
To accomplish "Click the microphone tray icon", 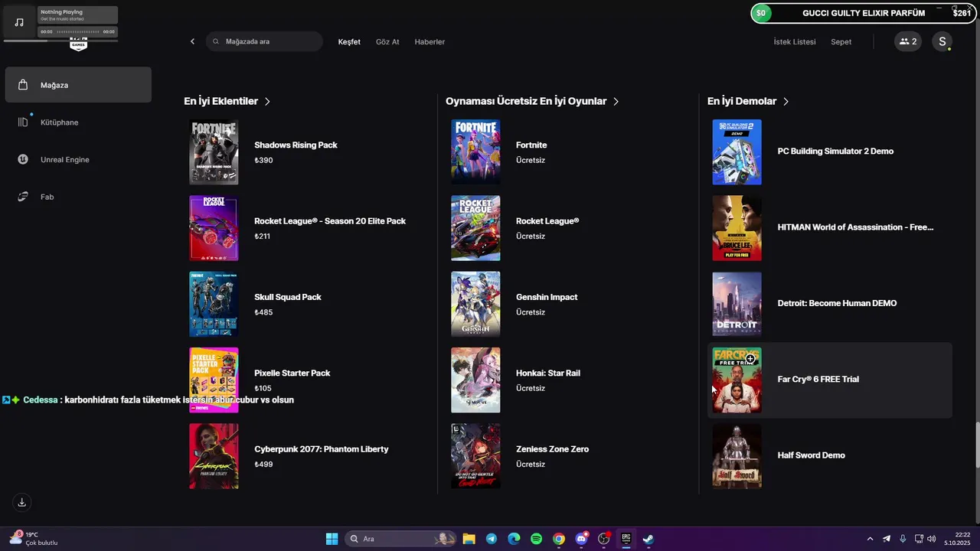I will tap(903, 539).
